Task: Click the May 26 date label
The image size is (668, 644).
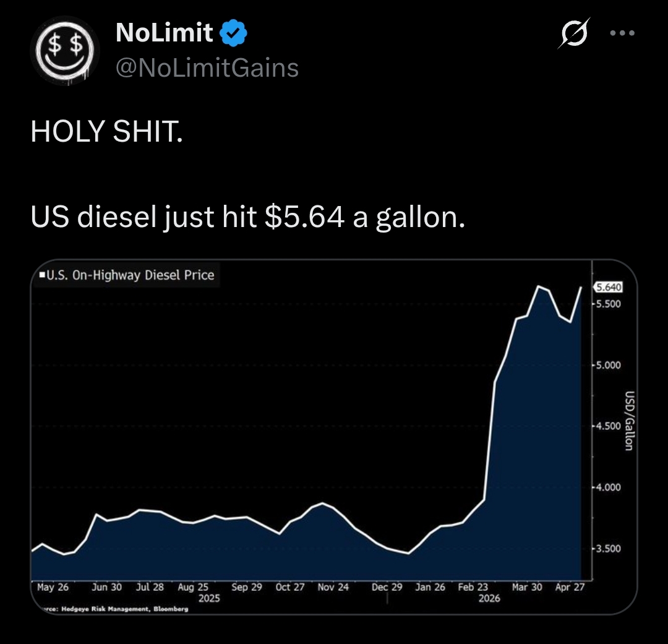Action: [x=53, y=587]
